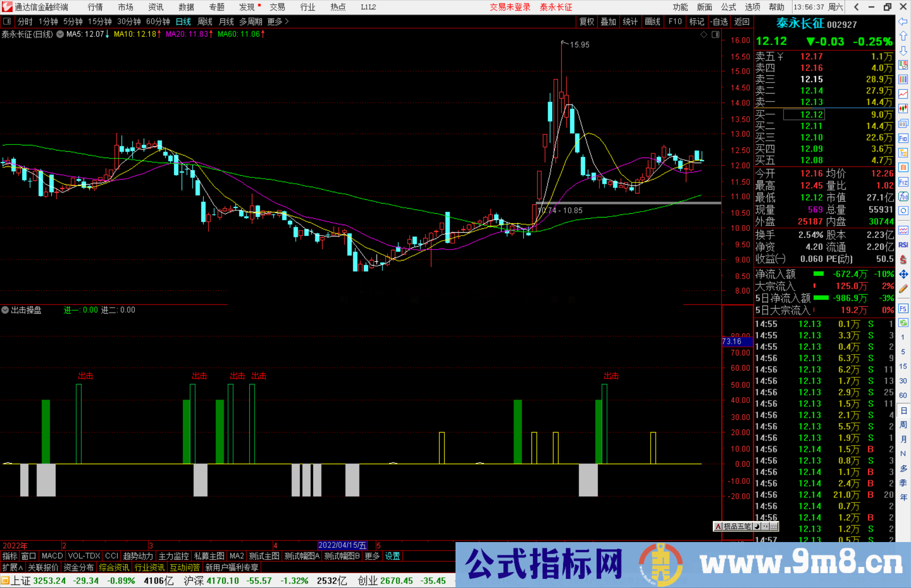Open the 市场 menu
The width and height of the screenshot is (911, 588).
[126, 7]
